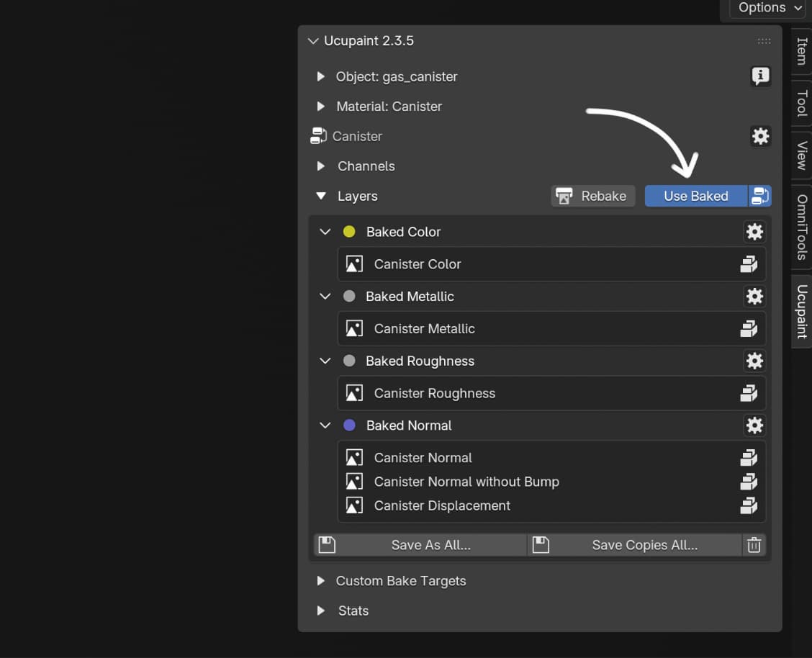Open the Canister node settings gear

click(x=760, y=136)
